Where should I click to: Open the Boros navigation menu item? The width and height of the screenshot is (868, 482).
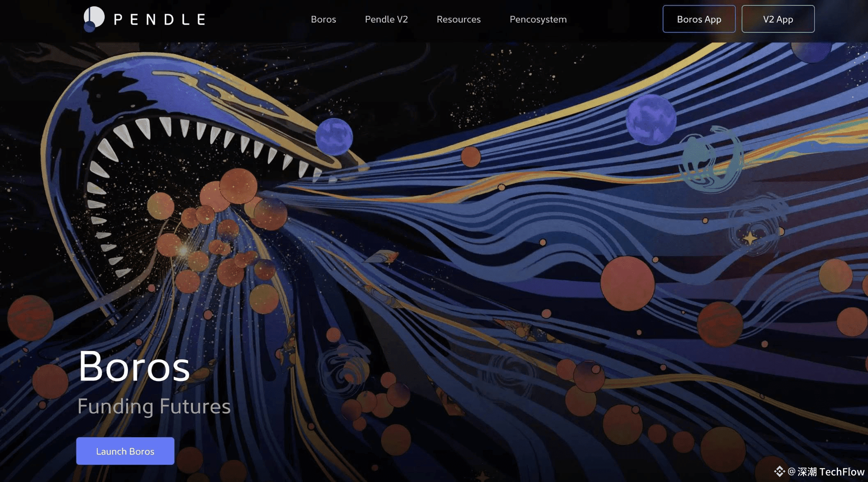click(323, 19)
